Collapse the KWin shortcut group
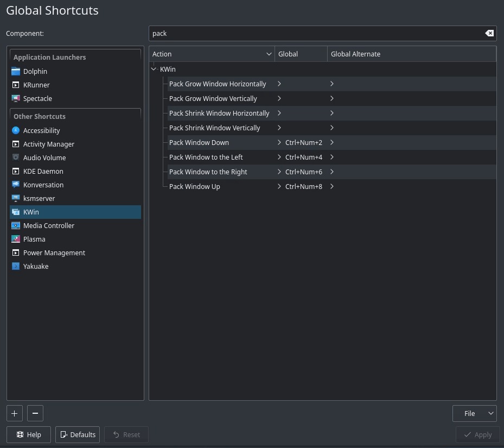Image resolution: width=504 pixels, height=448 pixels. pyautogui.click(x=154, y=69)
